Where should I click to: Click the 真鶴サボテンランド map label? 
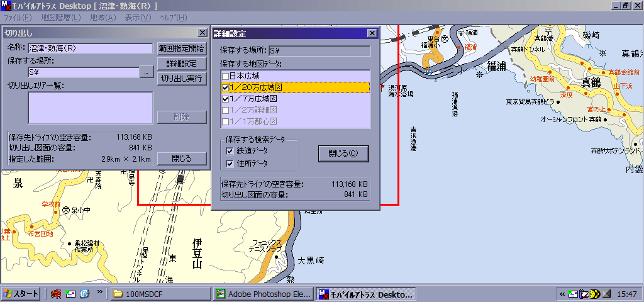pyautogui.click(x=616, y=151)
